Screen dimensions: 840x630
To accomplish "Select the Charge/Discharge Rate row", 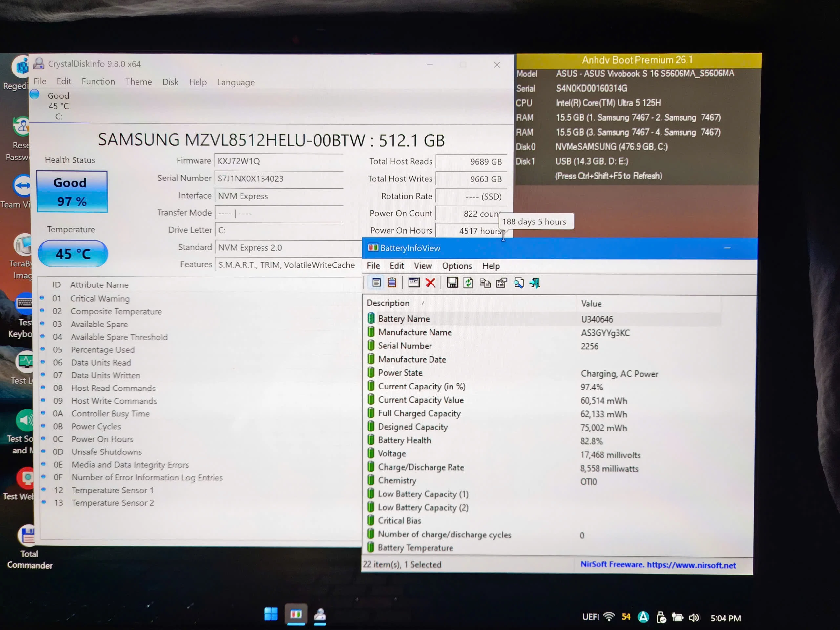I will 543,468.
